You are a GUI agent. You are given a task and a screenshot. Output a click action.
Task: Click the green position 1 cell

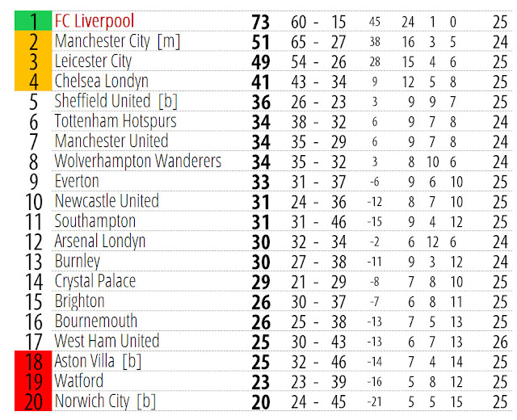(x=33, y=21)
